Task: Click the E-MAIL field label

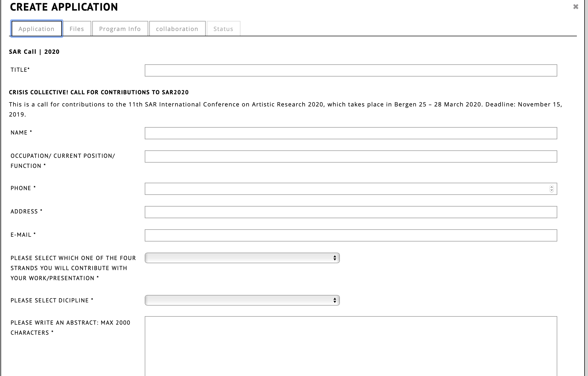Action: (21, 235)
